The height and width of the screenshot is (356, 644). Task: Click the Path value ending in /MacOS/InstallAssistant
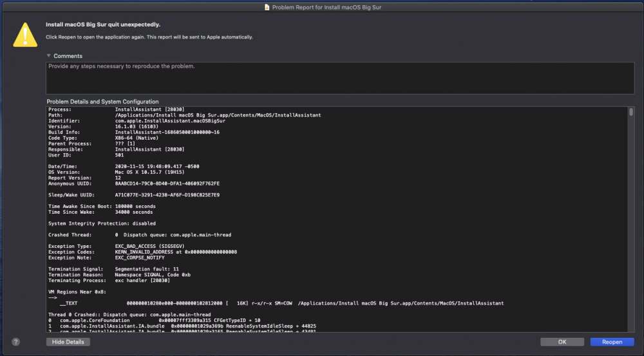tap(218, 115)
